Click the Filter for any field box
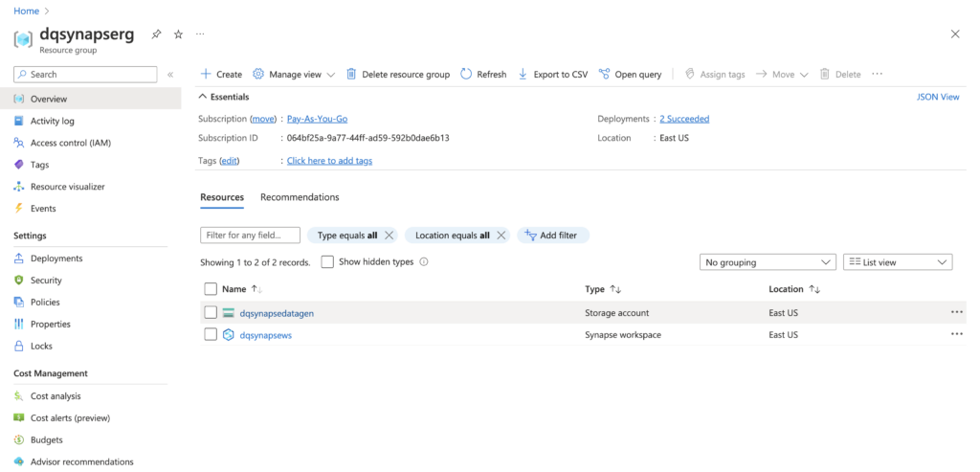The height and width of the screenshot is (472, 980). [x=250, y=236]
